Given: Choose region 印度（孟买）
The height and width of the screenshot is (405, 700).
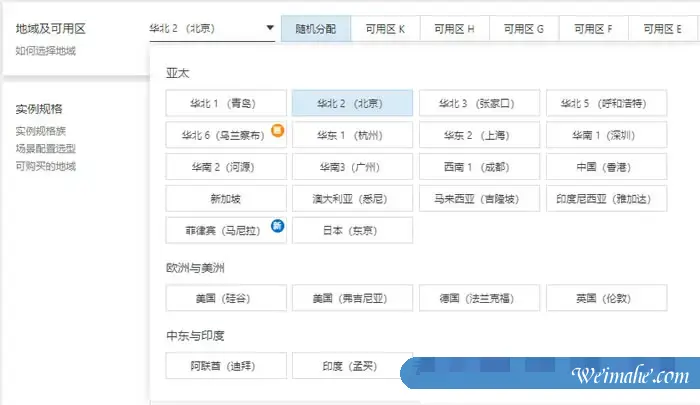Looking at the screenshot, I should click(x=352, y=366).
